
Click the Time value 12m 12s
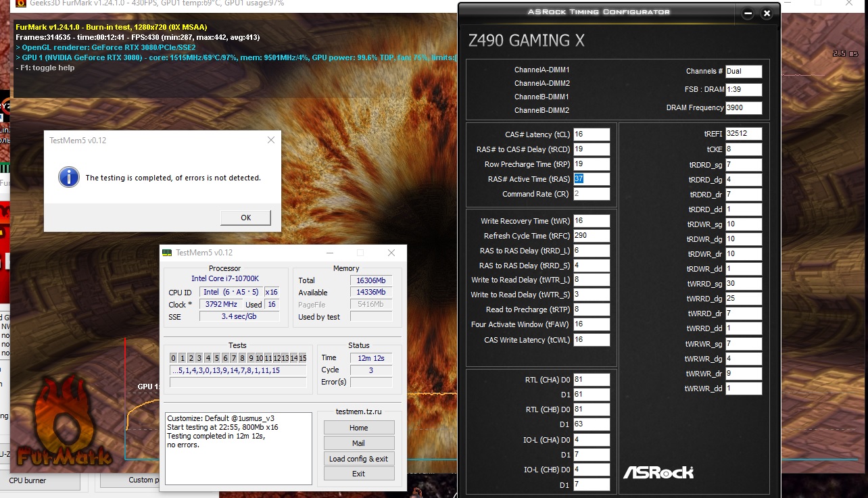(370, 358)
